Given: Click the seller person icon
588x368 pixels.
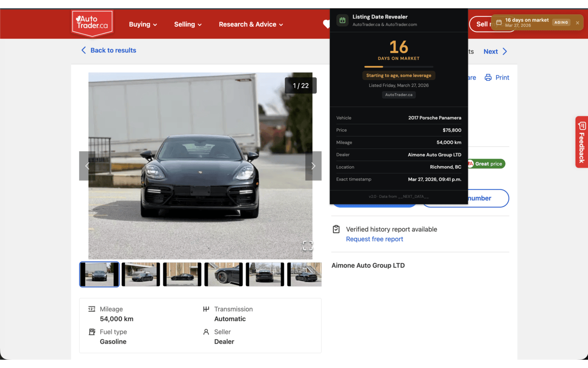Looking at the screenshot, I should pos(206,332).
